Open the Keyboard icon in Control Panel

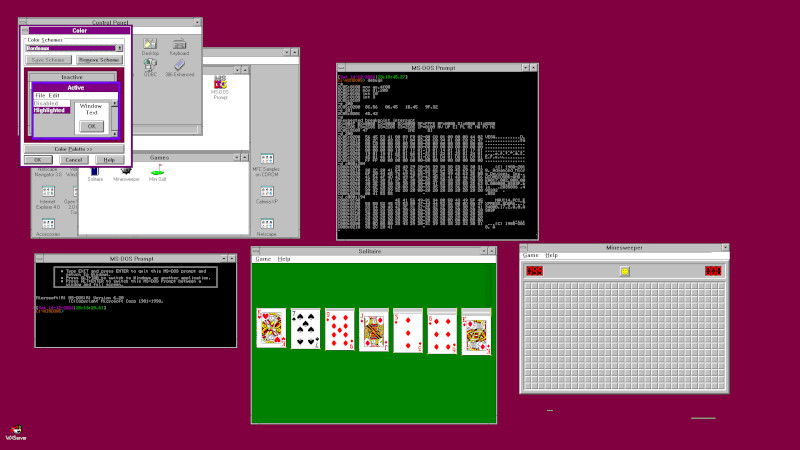179,45
